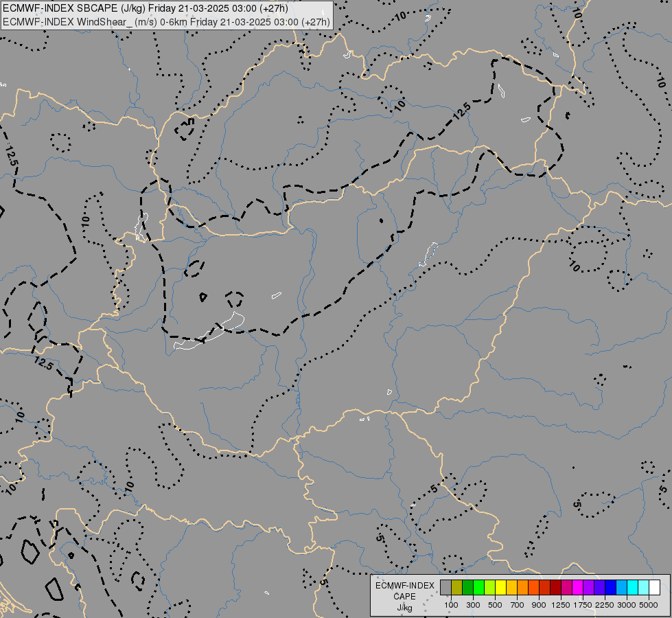This screenshot has width=672, height=618.
Task: Select the orange-red legend swatch
Action: click(x=533, y=588)
